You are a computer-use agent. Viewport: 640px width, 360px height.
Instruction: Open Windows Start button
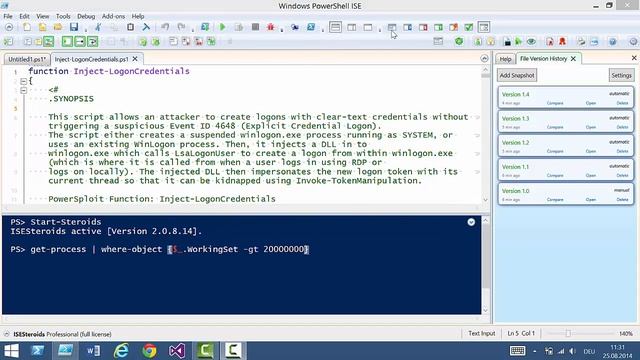[11, 351]
